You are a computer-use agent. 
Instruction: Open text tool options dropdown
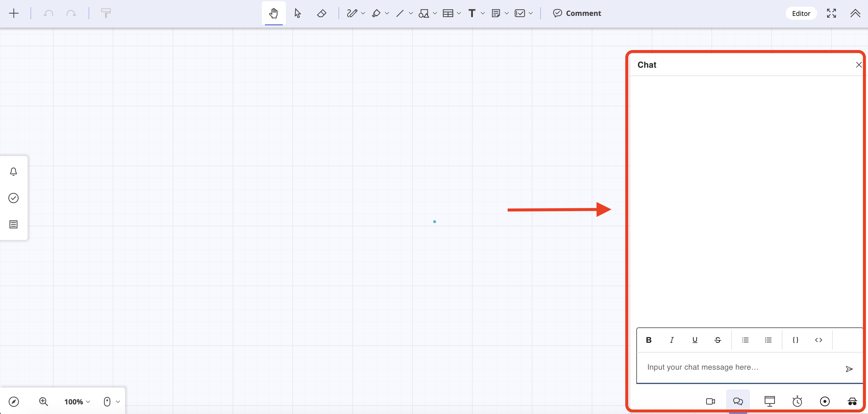[482, 13]
